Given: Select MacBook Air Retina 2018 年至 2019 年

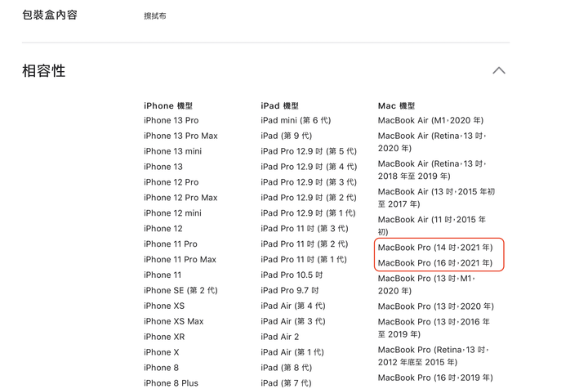Looking at the screenshot, I should point(432,170).
